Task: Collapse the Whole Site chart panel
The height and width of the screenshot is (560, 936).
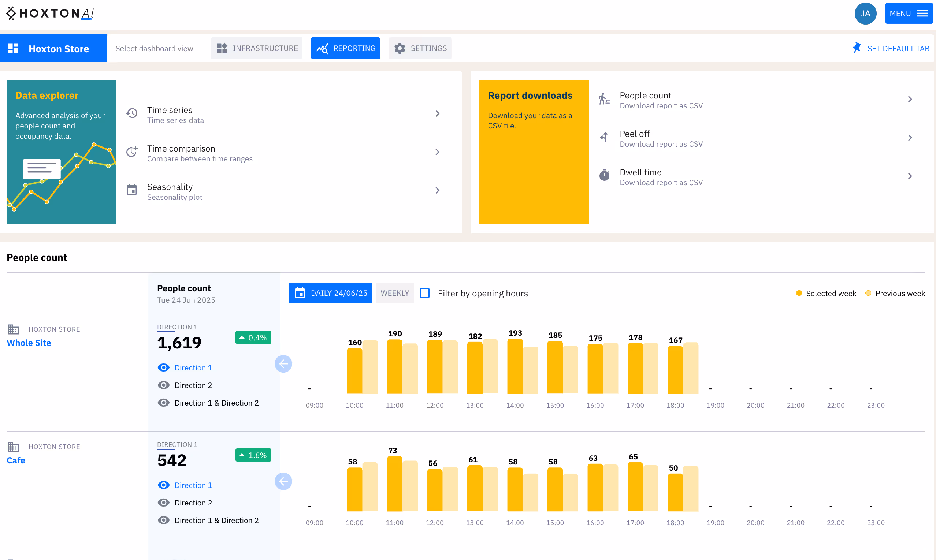Action: point(283,364)
